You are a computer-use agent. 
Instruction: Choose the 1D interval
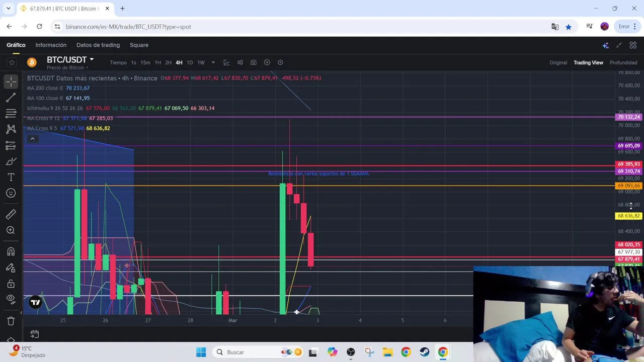190,63
